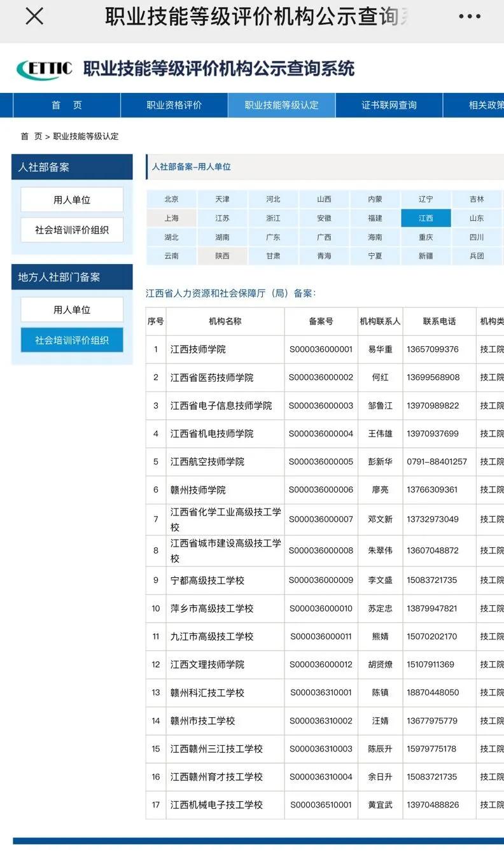This screenshot has width=504, height=852.
Task: Choose the 湖北 province cell
Action: [172, 237]
